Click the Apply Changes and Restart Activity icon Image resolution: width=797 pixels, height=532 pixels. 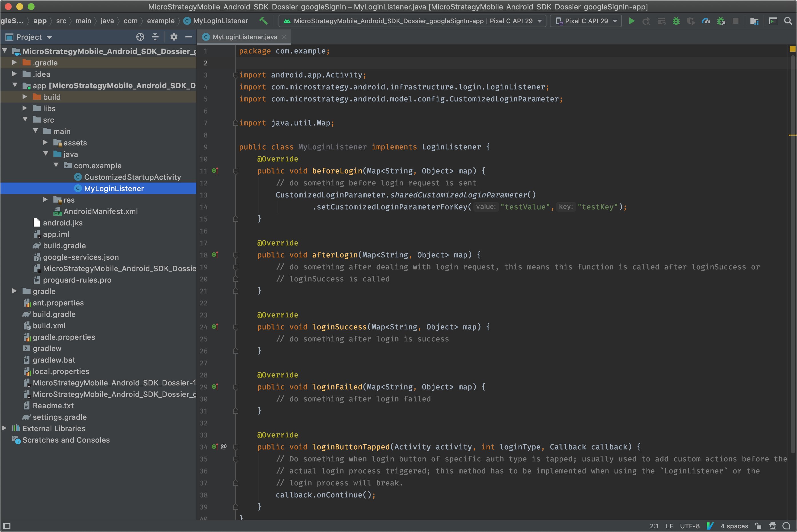click(646, 21)
